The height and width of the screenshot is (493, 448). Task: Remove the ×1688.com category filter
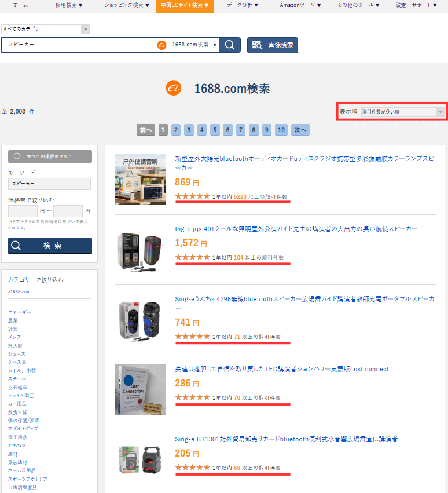tap(19, 292)
